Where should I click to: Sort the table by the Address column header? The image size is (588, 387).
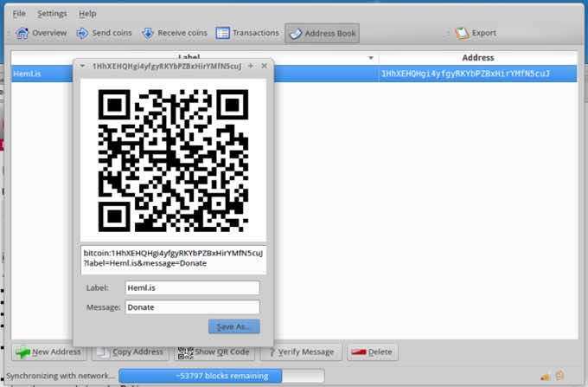(x=478, y=58)
